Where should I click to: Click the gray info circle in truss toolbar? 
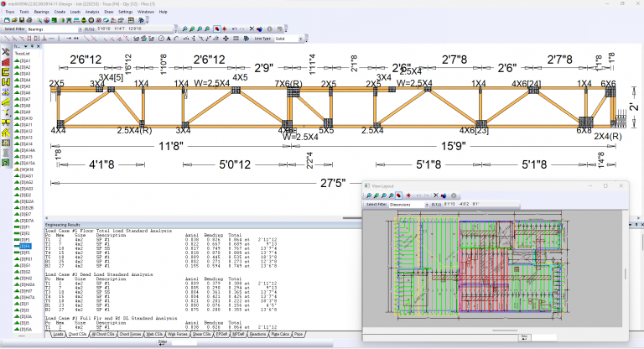[x=269, y=29]
